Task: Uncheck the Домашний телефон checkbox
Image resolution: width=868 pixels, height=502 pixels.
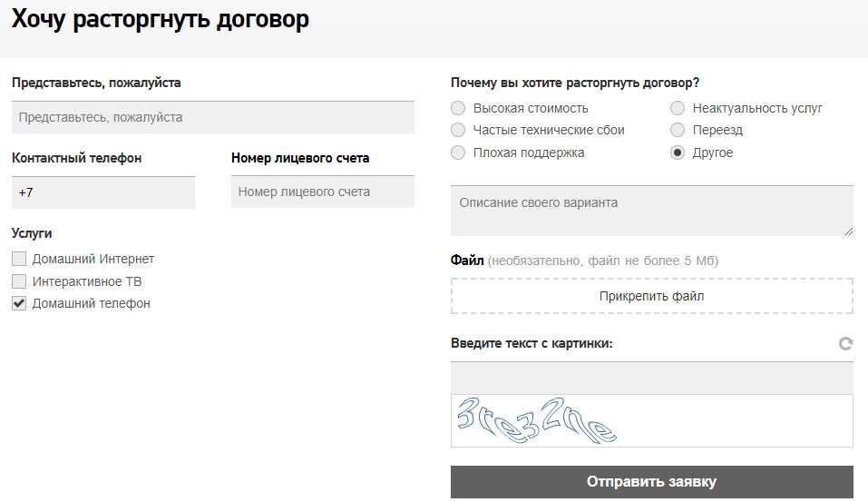Action: point(19,303)
